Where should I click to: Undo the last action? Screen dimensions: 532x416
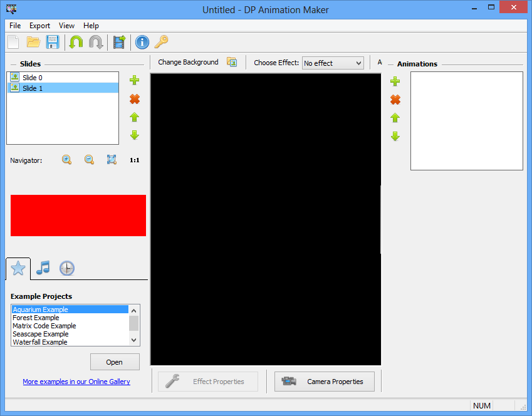click(75, 42)
